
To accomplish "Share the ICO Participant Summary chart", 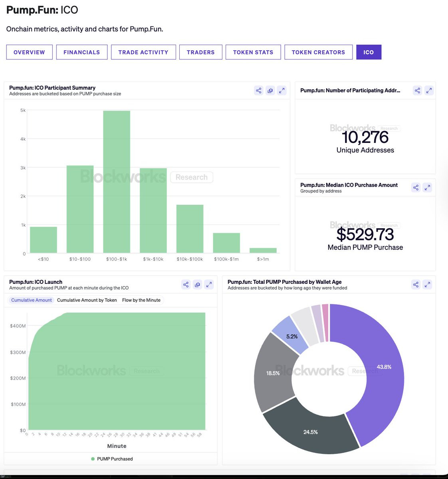I will tap(259, 91).
